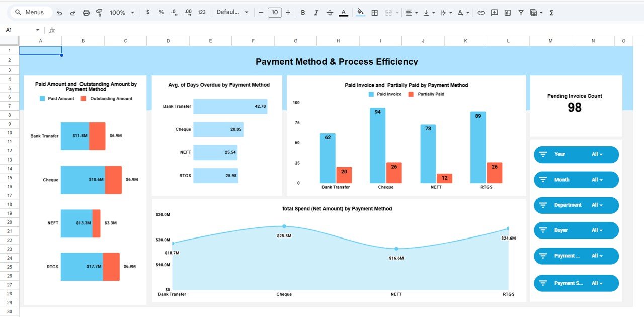
Task: Open the Menus search bar
Action: [31, 12]
